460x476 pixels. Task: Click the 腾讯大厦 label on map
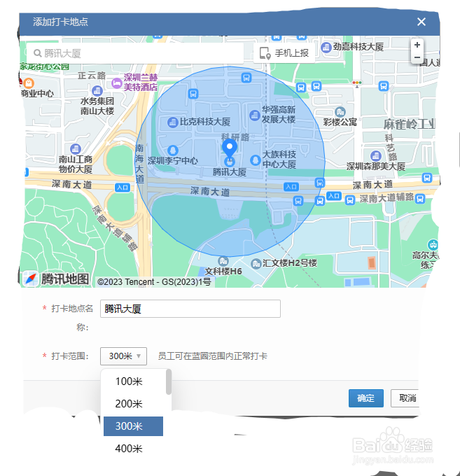229,172
